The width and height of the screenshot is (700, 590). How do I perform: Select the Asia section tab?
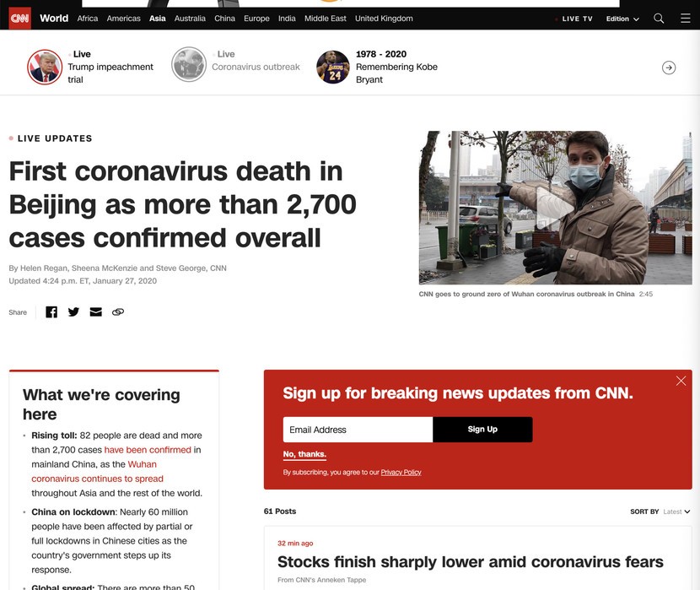click(157, 19)
